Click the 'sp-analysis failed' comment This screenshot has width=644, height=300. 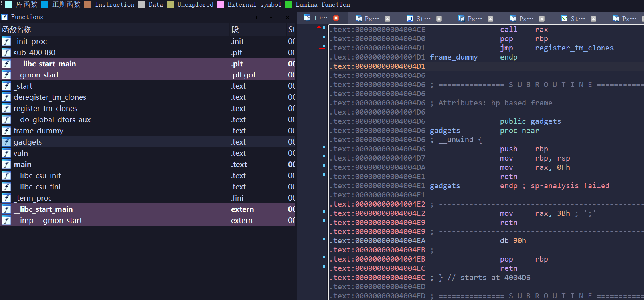(570, 186)
